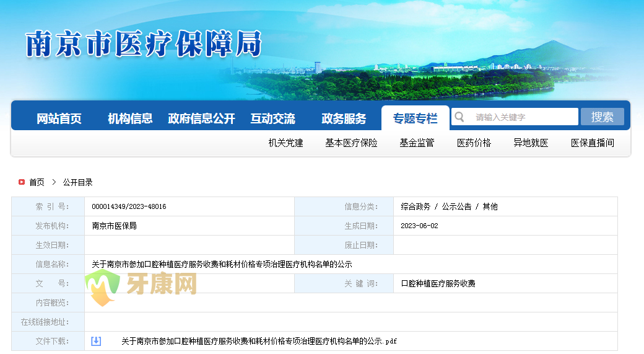644x354 pixels.
Task: Click the 信息名称 title text value
Action: [222, 264]
